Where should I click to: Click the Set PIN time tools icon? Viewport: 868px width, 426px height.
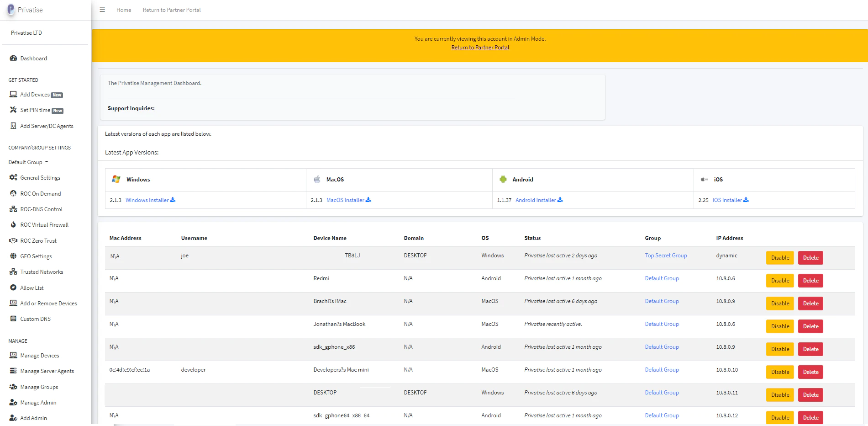coord(13,110)
